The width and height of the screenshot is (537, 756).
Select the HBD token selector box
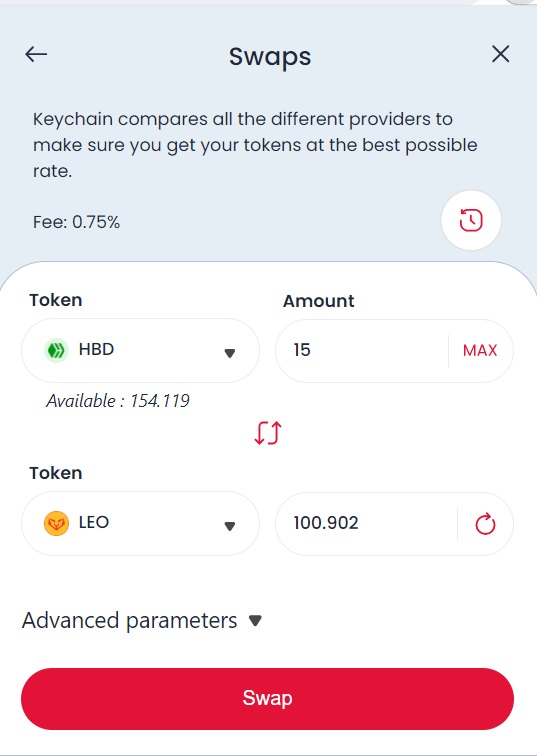(140, 351)
